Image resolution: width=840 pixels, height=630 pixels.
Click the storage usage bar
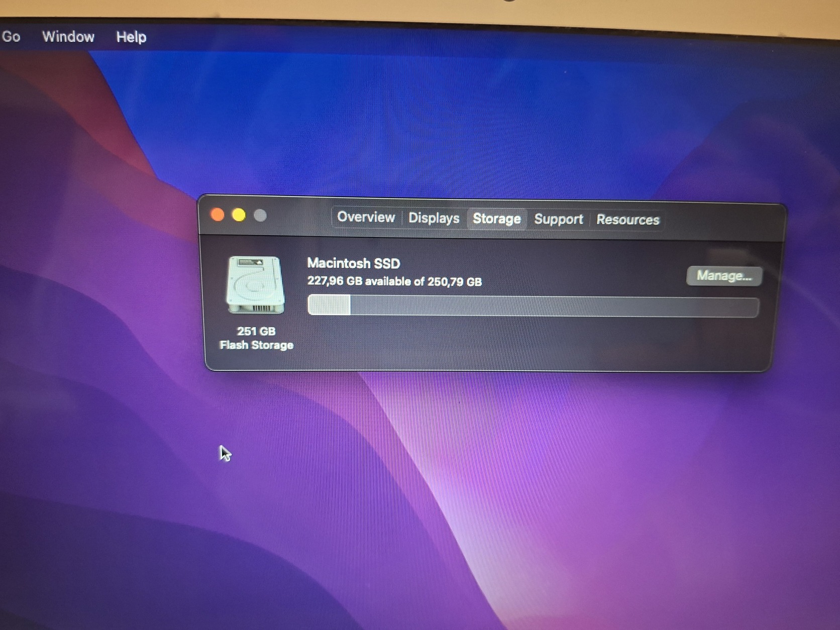coord(533,306)
